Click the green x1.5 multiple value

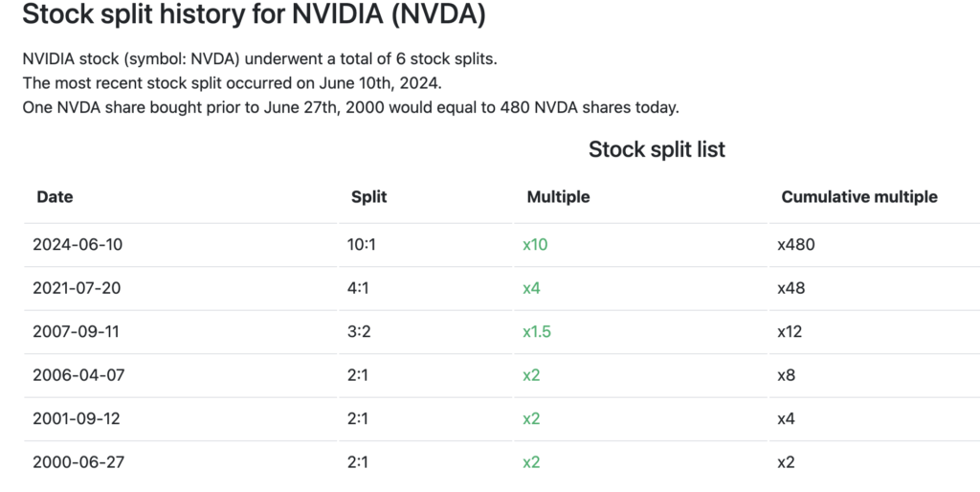(x=537, y=332)
